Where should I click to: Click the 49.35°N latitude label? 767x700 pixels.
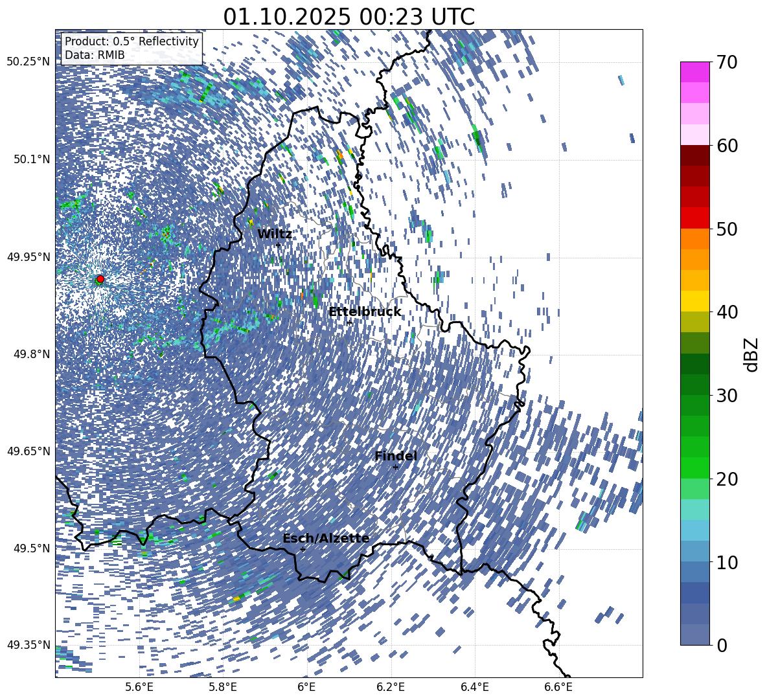click(x=29, y=645)
